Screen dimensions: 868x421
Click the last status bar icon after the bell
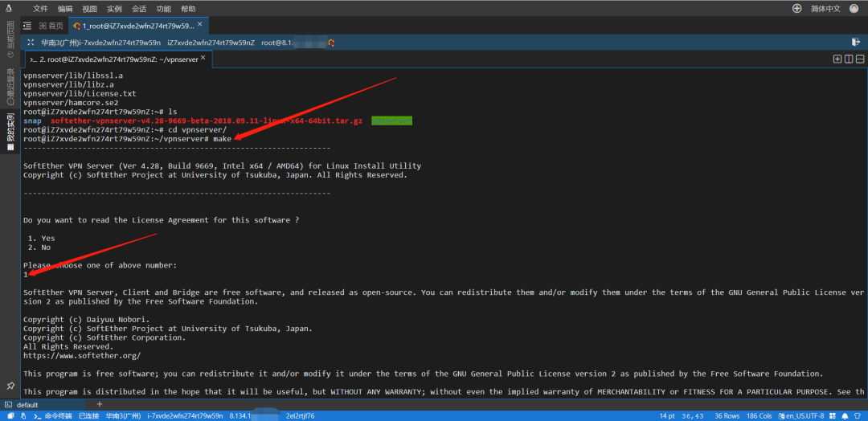point(858,415)
